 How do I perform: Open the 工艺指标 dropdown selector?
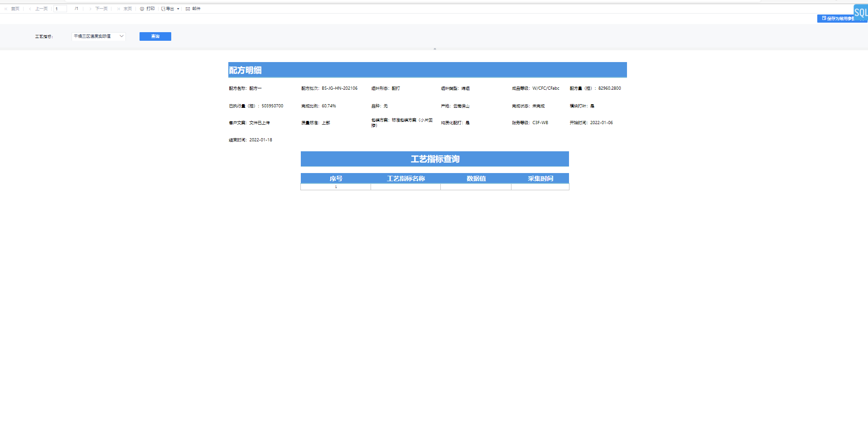point(98,36)
